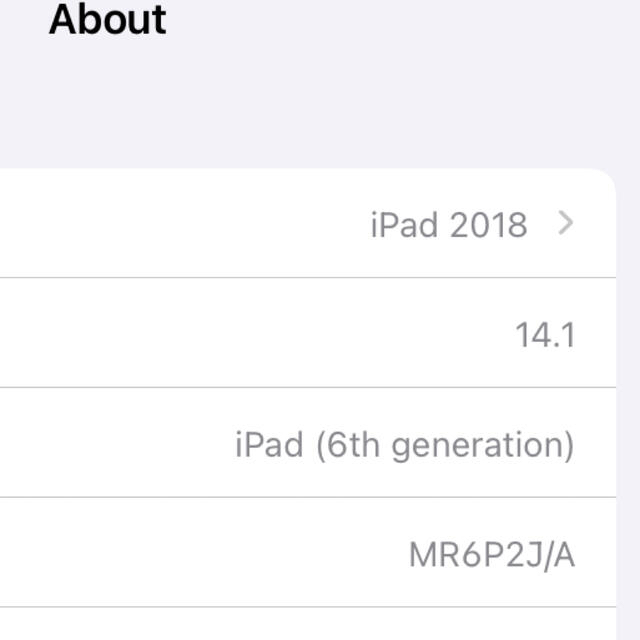Click the "2018" part of device name
Viewport: 640px width, 640px height.
point(489,224)
